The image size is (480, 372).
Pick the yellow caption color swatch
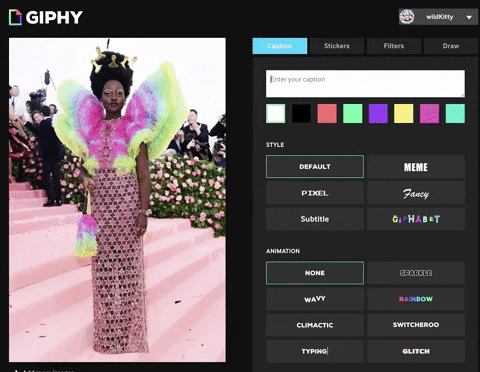(404, 114)
